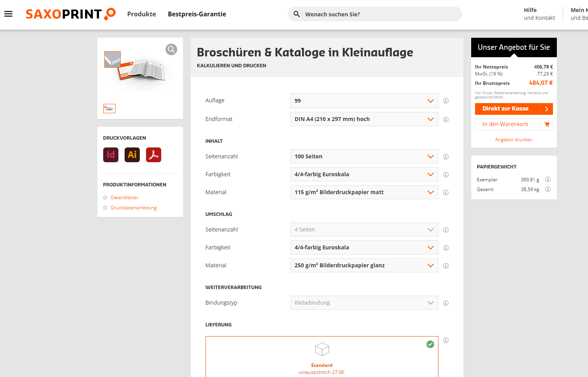Click the shopping cart icon
This screenshot has height=377, width=588.
coord(547,124)
